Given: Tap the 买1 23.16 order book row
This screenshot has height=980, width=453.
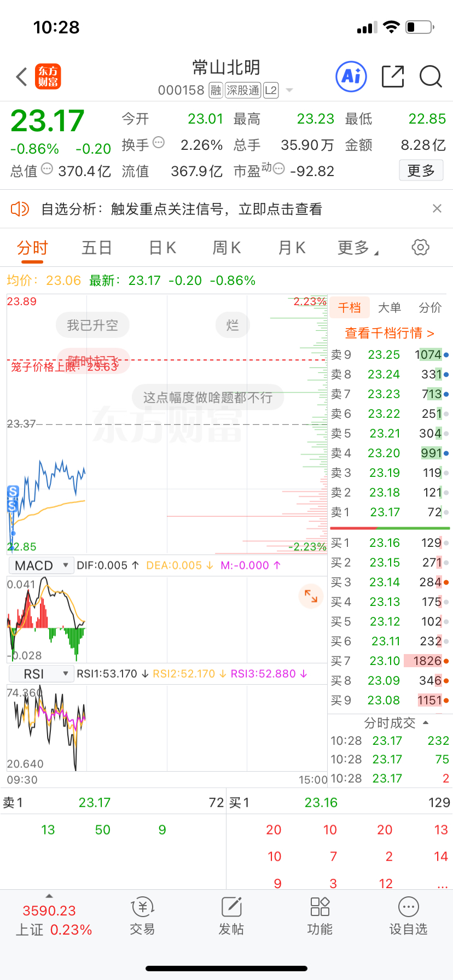Looking at the screenshot, I should [x=390, y=542].
